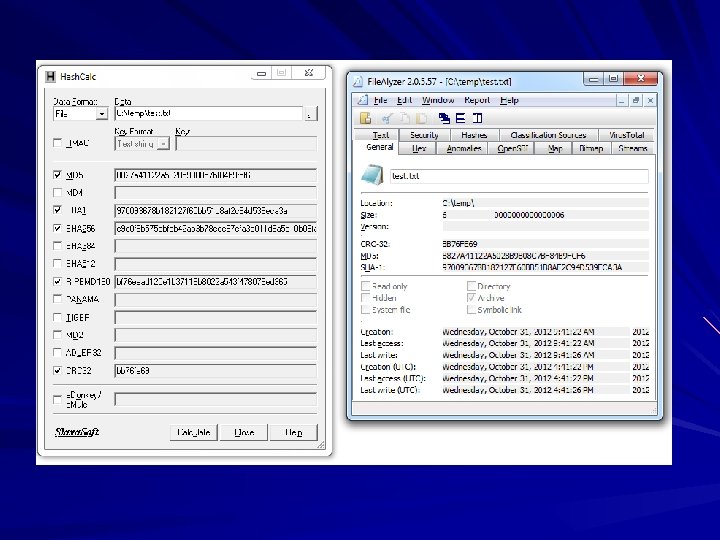Switch to the Hex tab
Image resolution: width=720 pixels, height=540 pixels.
[x=419, y=148]
